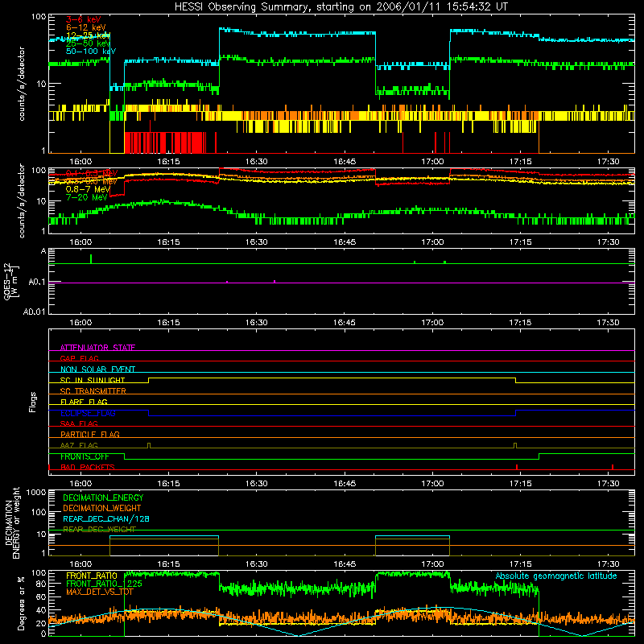Click the 7-20 MeV legend label
Viewport: 644px width, 644px height.
point(86,197)
